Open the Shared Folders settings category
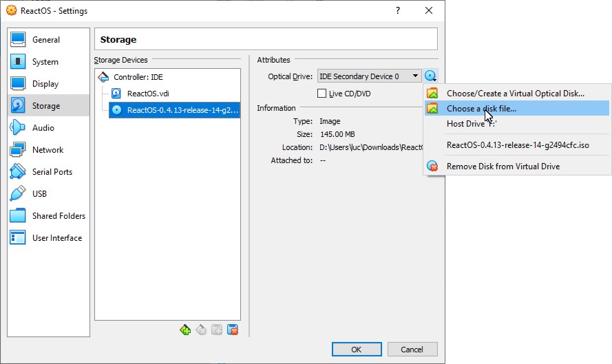This screenshot has height=364, width=612. point(48,216)
